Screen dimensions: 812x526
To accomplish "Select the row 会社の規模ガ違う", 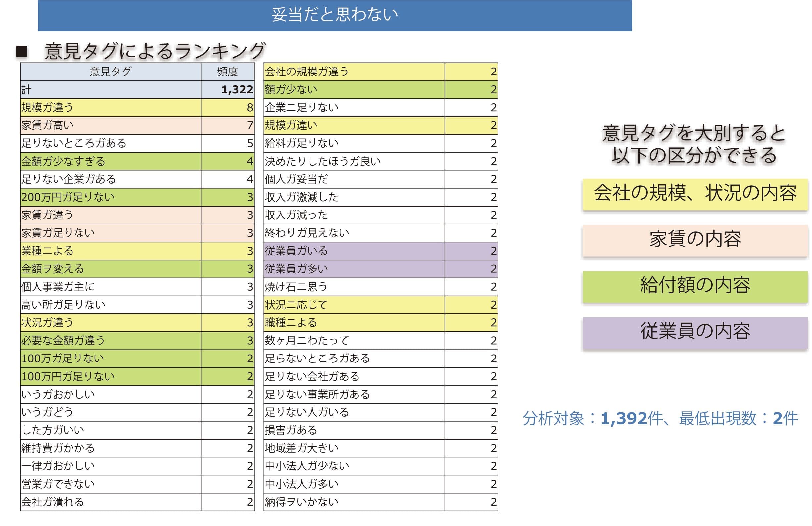I will [x=381, y=72].
